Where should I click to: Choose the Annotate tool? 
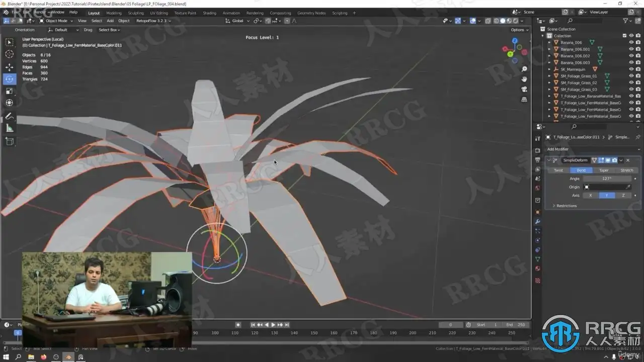[10, 116]
